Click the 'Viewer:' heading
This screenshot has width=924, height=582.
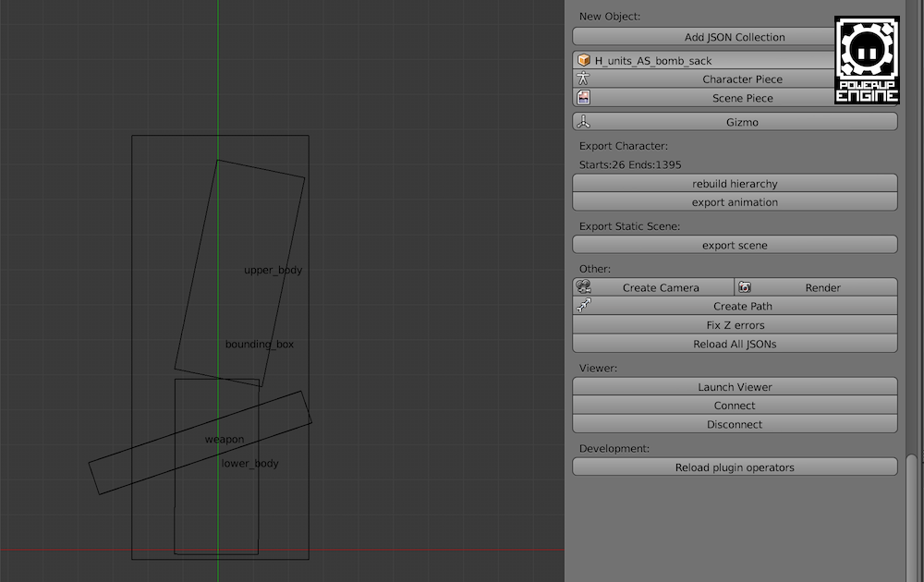click(x=598, y=368)
